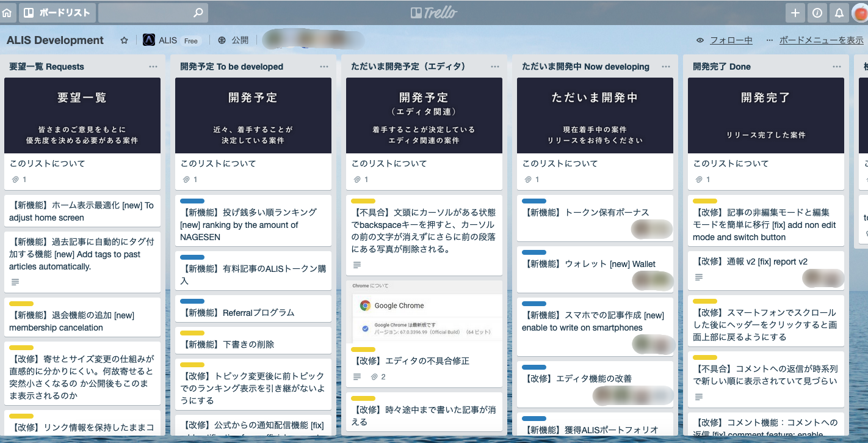Click the user profile avatar
The width and height of the screenshot is (868, 443).
pyautogui.click(x=860, y=13)
